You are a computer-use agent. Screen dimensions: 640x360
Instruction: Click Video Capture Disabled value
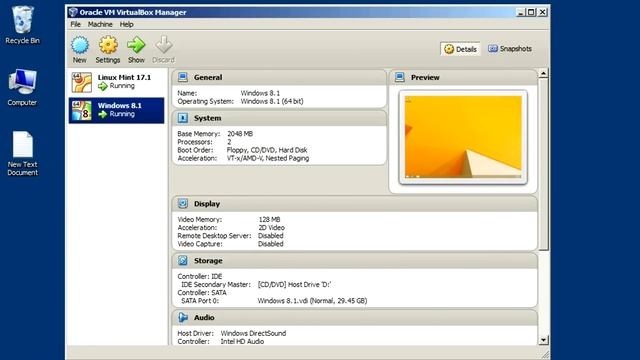point(271,244)
